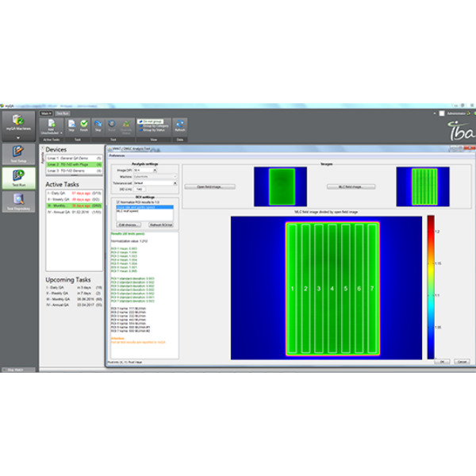Toggle Normalize ROI results checkbox
Image resolution: width=476 pixels, height=476 pixels.
click(x=118, y=202)
